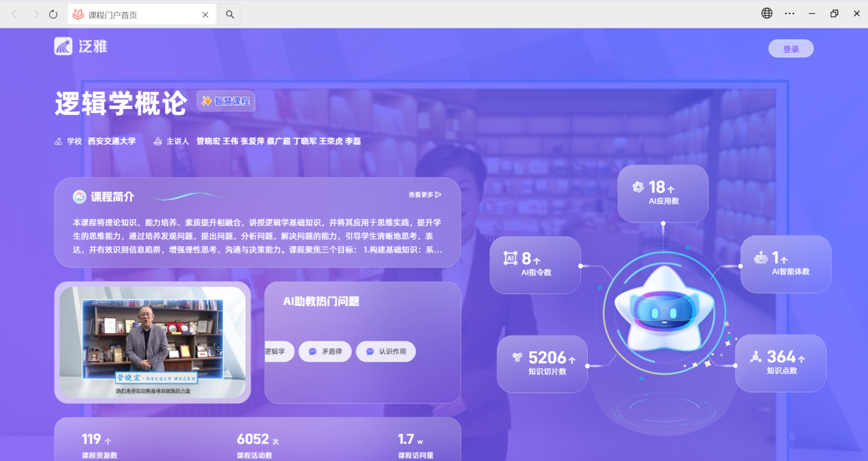Click the AI icon beside 课程简介
The image size is (868, 461).
(x=80, y=197)
